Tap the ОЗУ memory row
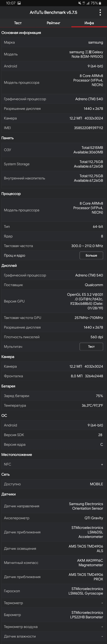 53,150
